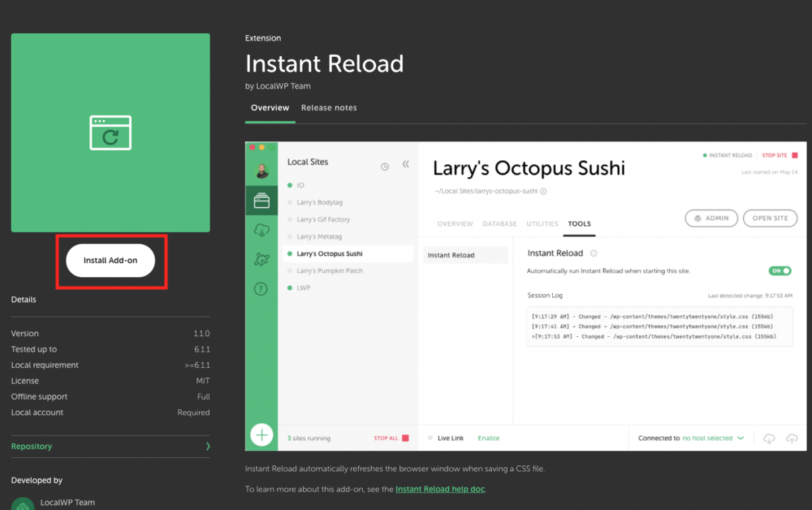
Task: Select Larry's Octopus Sushi site
Action: pos(348,254)
